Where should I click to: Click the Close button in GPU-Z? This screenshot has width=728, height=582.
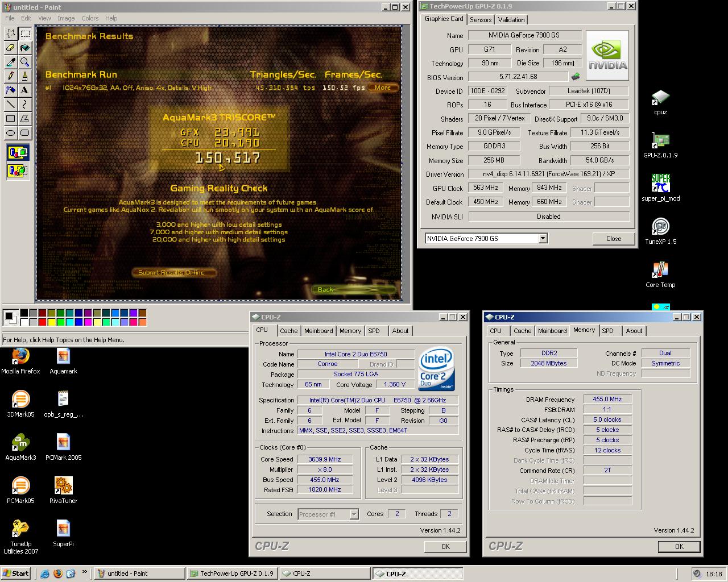(x=614, y=239)
